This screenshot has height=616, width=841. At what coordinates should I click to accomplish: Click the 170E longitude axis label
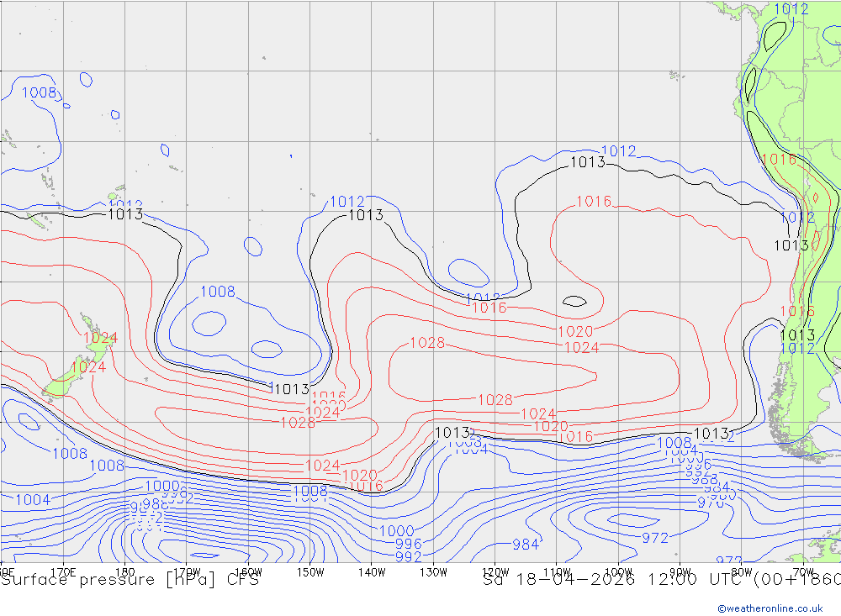tap(64, 572)
